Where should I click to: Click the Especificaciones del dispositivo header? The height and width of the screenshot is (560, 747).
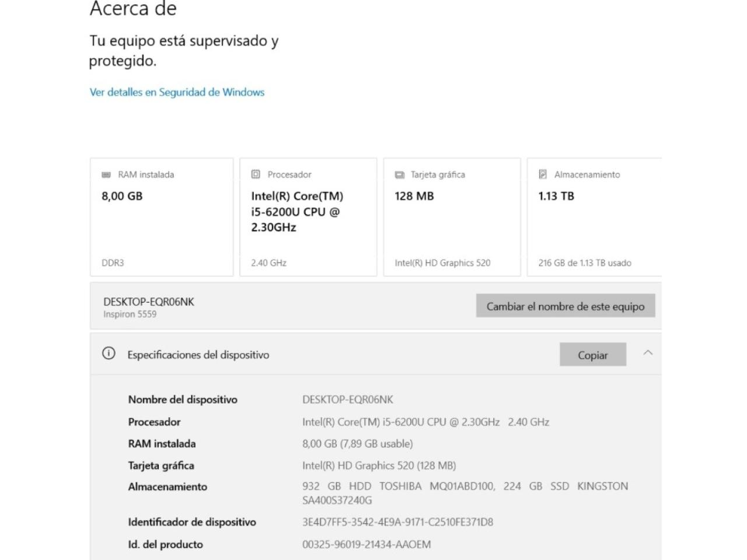pos(198,355)
